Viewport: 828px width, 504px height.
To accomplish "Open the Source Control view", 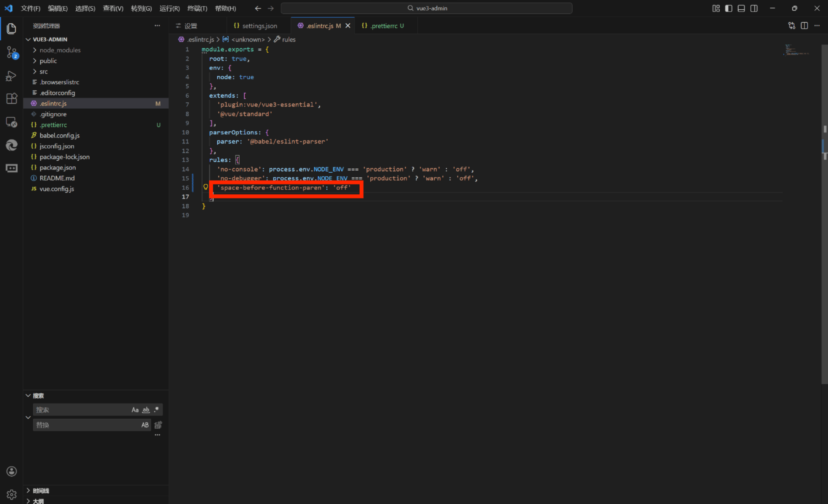I will (x=11, y=52).
